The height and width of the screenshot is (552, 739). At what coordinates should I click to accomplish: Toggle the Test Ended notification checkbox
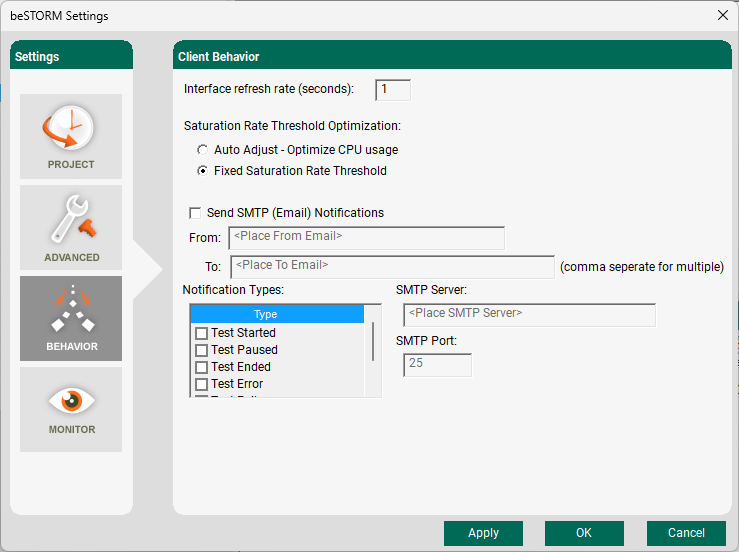[x=201, y=367]
